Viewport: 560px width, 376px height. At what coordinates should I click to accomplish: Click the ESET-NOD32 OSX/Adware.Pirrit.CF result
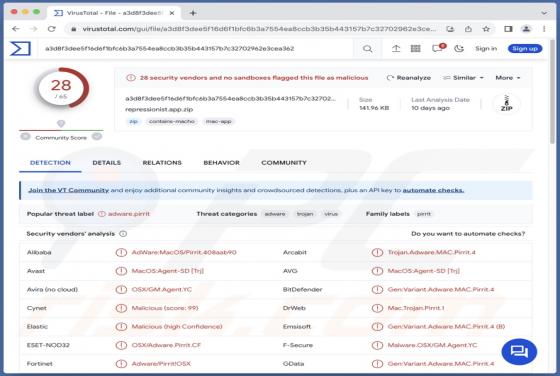[166, 345]
